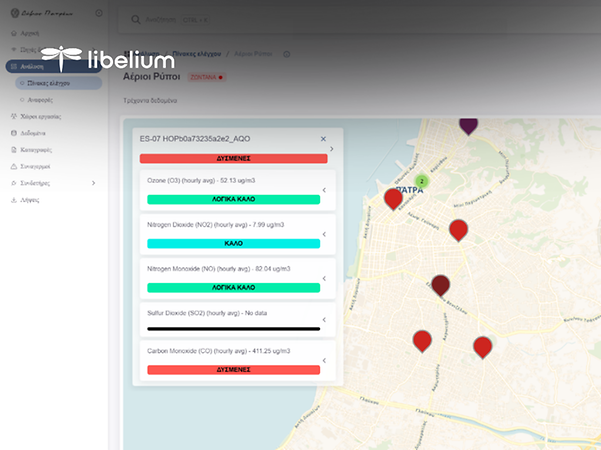Expand the Συνδετήρες sidebar submenu arrow
601x450 pixels.
(94, 183)
